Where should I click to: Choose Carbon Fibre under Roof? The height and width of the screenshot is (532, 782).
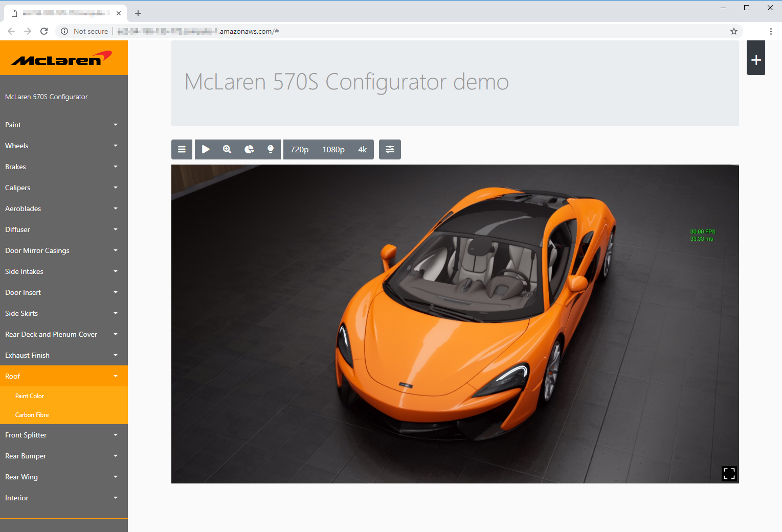[x=32, y=415]
